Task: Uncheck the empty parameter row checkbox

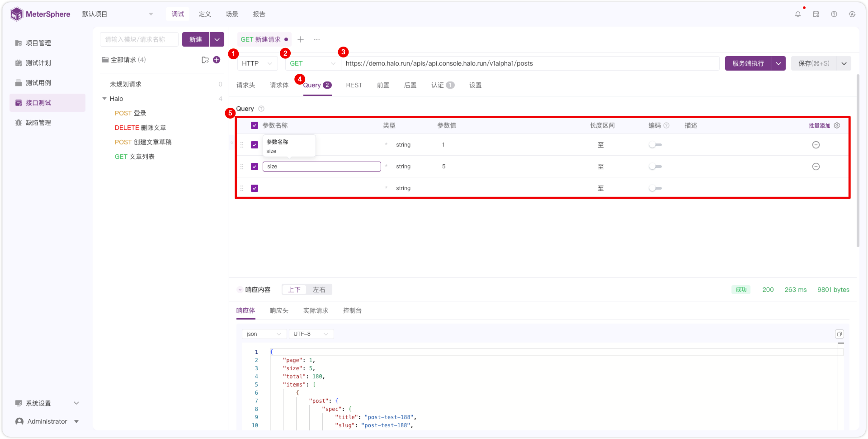Action: (x=255, y=188)
